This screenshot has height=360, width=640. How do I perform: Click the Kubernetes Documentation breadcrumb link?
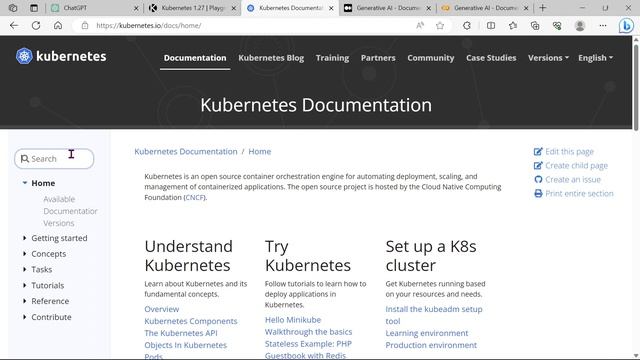pos(186,151)
